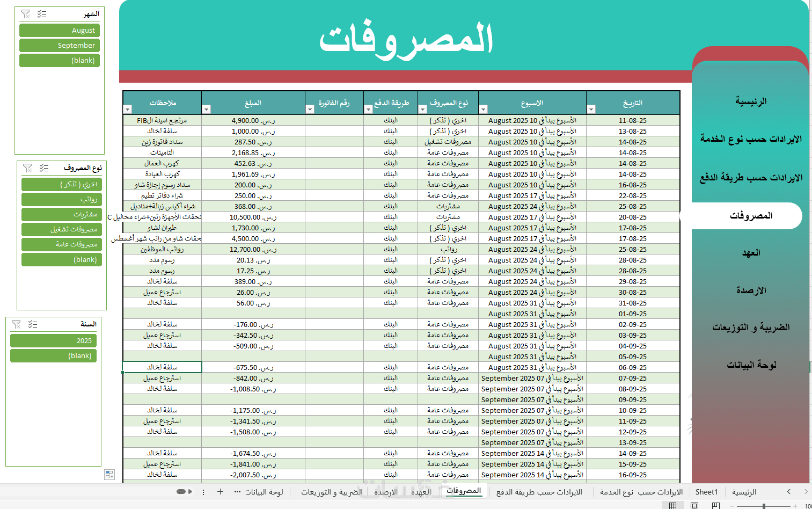
Task: Open the الارصدة sheet tab
Action: click(386, 492)
